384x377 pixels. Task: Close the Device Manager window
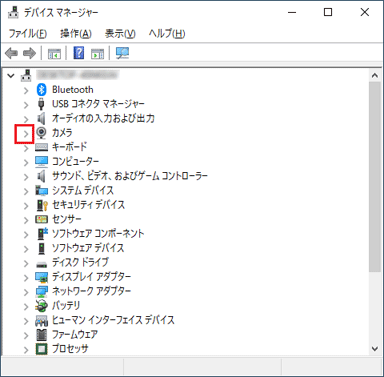365,12
